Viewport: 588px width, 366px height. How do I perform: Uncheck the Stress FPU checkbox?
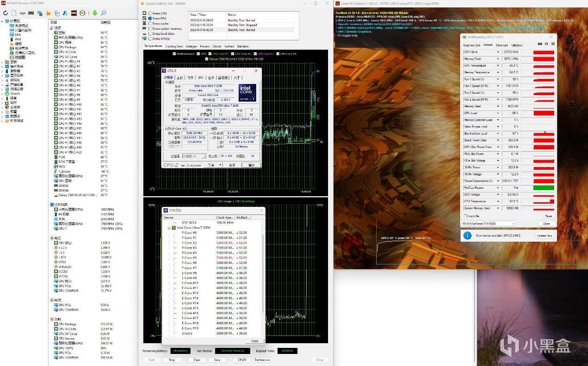[x=150, y=19]
